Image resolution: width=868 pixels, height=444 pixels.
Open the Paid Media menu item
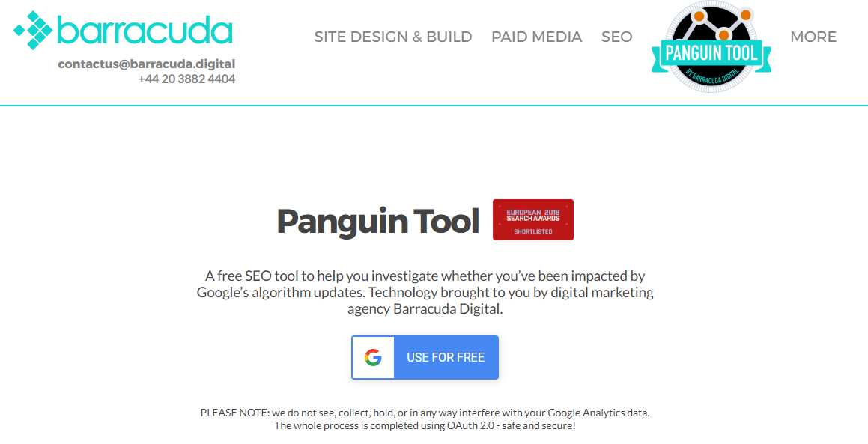click(x=536, y=37)
